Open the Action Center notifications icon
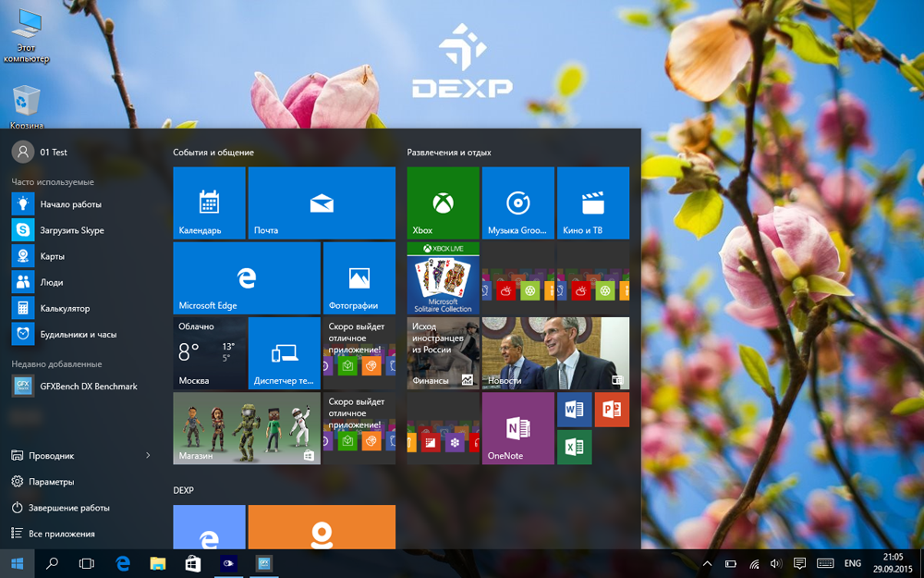Viewport: 924px width, 578px height. pos(799,564)
